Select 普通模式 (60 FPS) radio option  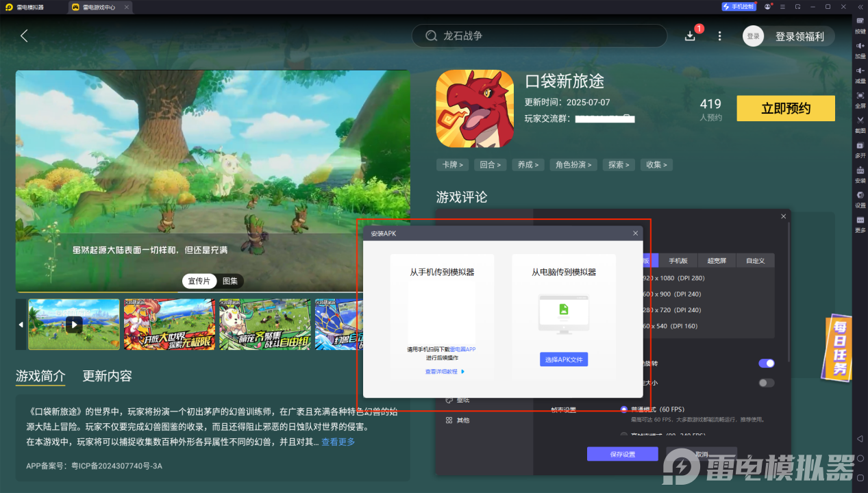tap(623, 409)
